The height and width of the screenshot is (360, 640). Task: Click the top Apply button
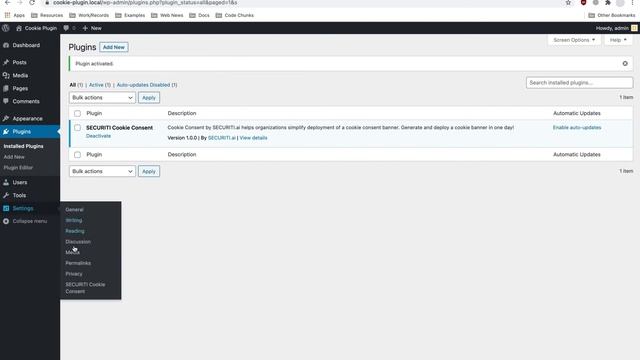coord(149,98)
